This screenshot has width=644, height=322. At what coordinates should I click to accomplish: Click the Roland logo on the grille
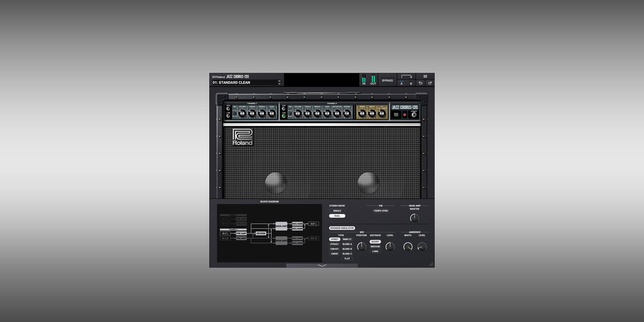point(242,137)
